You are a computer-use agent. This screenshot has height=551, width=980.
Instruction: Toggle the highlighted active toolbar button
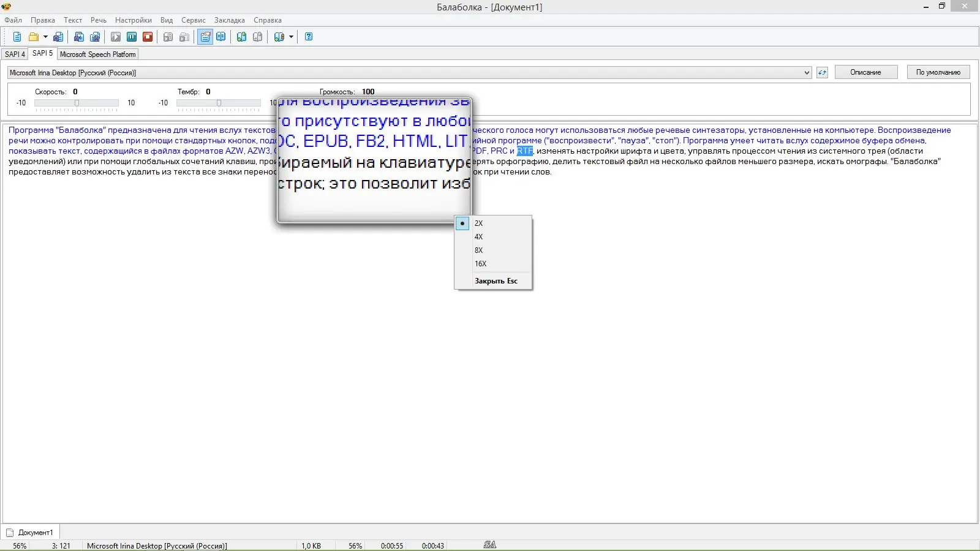205,37
